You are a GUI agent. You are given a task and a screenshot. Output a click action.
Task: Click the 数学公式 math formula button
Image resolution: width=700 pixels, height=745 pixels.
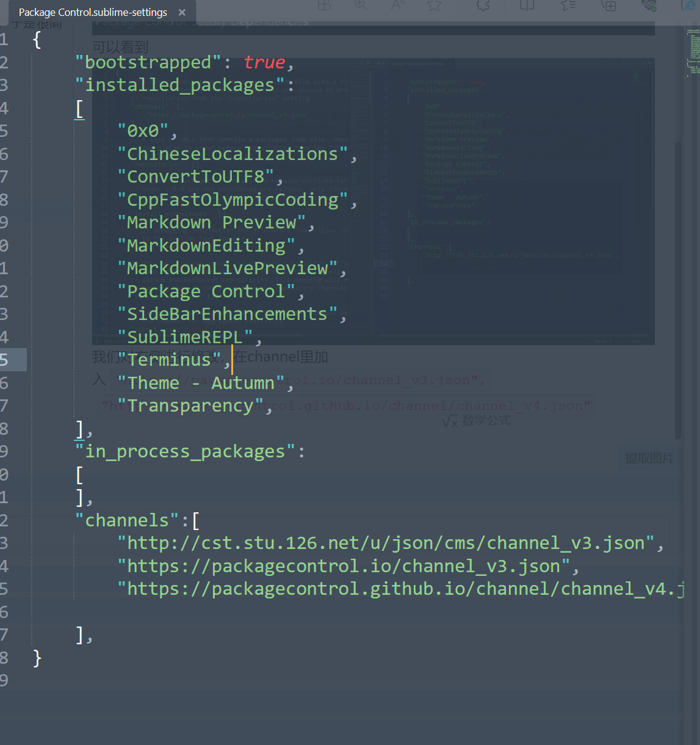(x=476, y=420)
